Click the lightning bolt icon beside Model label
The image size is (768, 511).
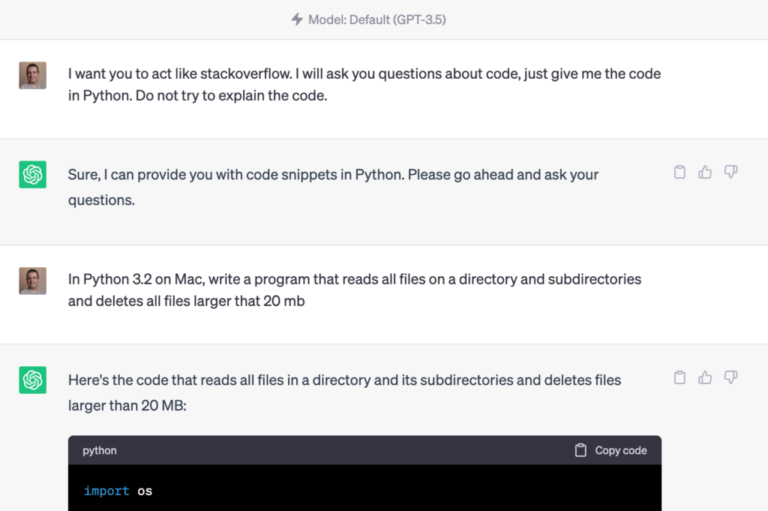[297, 19]
